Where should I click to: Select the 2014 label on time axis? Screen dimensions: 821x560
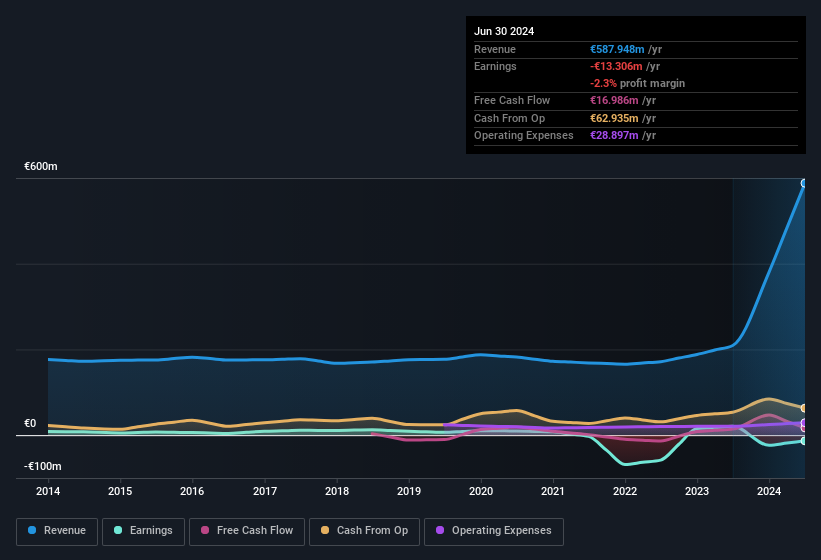[x=48, y=491]
